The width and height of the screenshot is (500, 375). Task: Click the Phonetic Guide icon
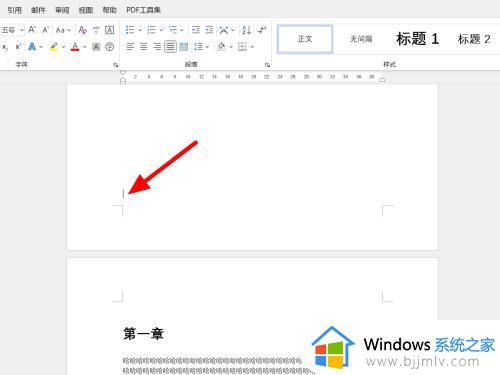(x=96, y=30)
